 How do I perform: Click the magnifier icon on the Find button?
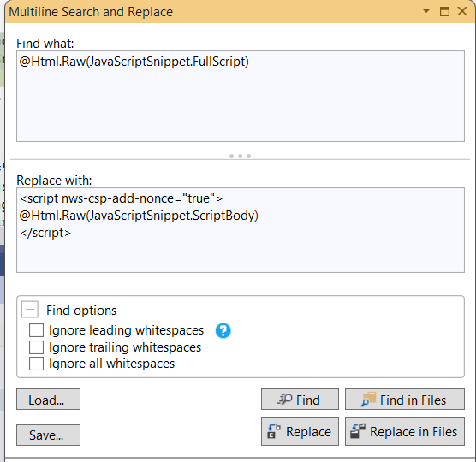(284, 400)
